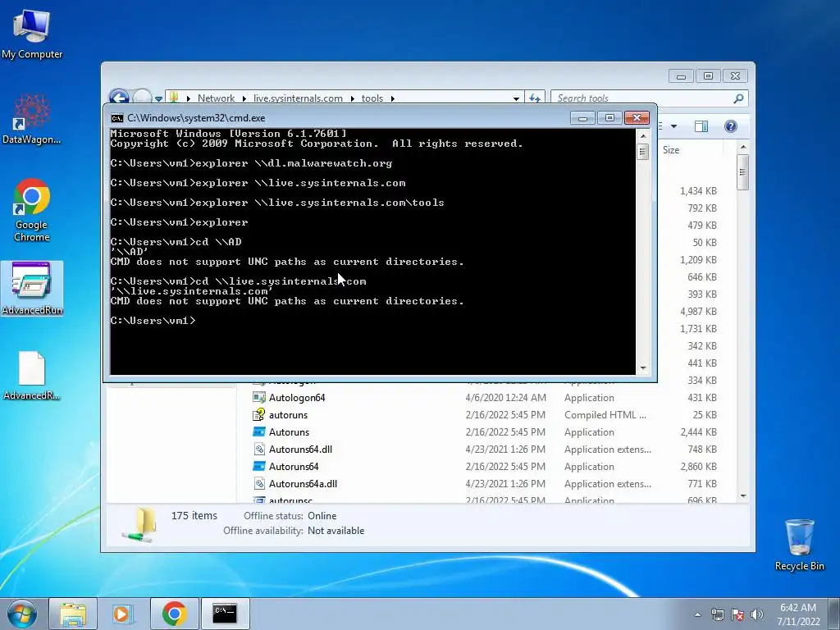This screenshot has width=840, height=630.
Task: Click the Autoruns64.dll file icon
Action: click(x=258, y=449)
